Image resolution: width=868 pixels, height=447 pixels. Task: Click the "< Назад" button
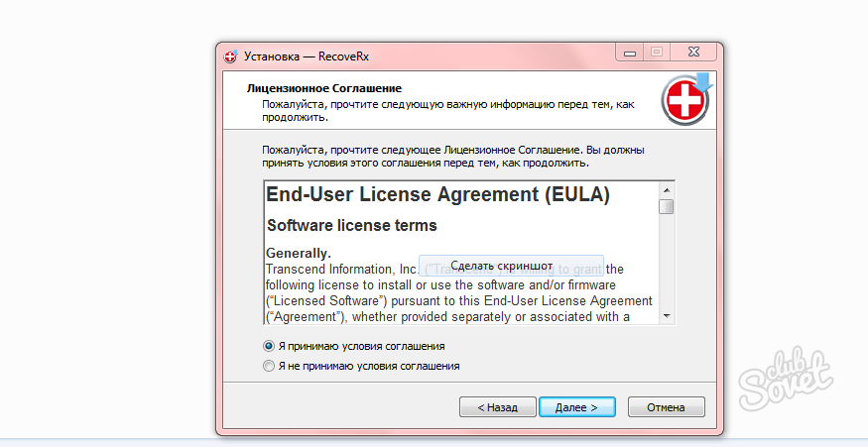pyautogui.click(x=498, y=407)
